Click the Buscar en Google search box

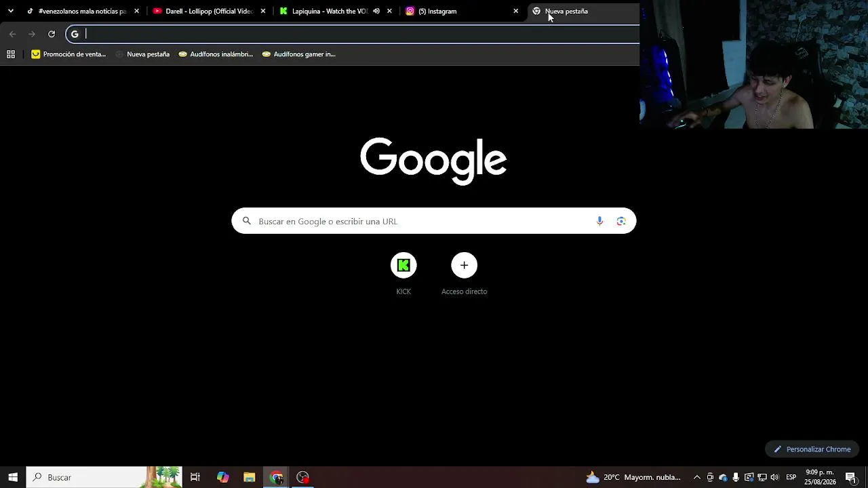(434, 221)
